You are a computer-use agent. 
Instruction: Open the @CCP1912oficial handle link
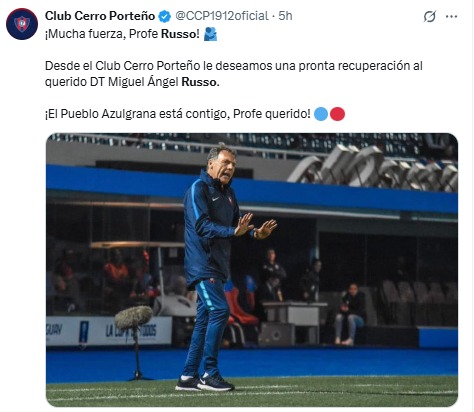click(222, 16)
